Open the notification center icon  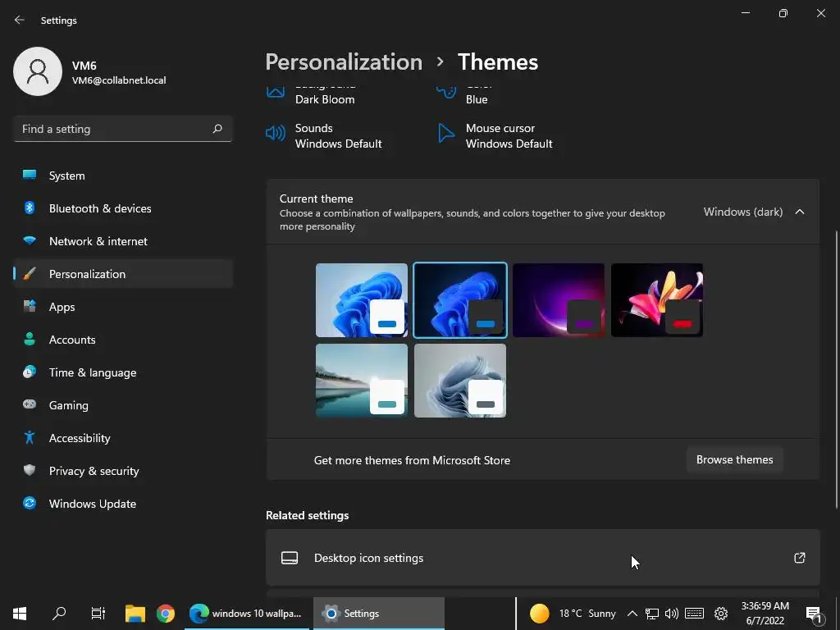[814, 614]
